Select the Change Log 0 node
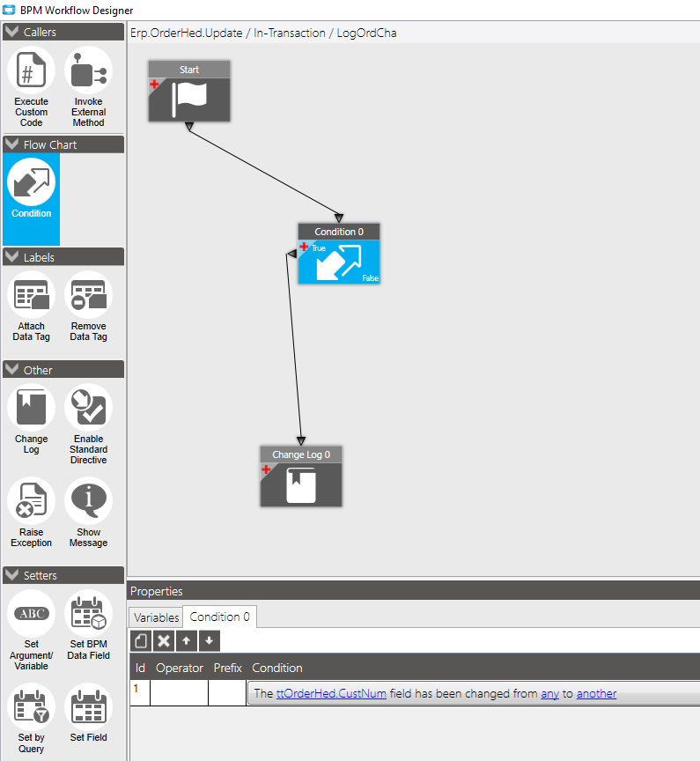700x761 pixels. 301,477
